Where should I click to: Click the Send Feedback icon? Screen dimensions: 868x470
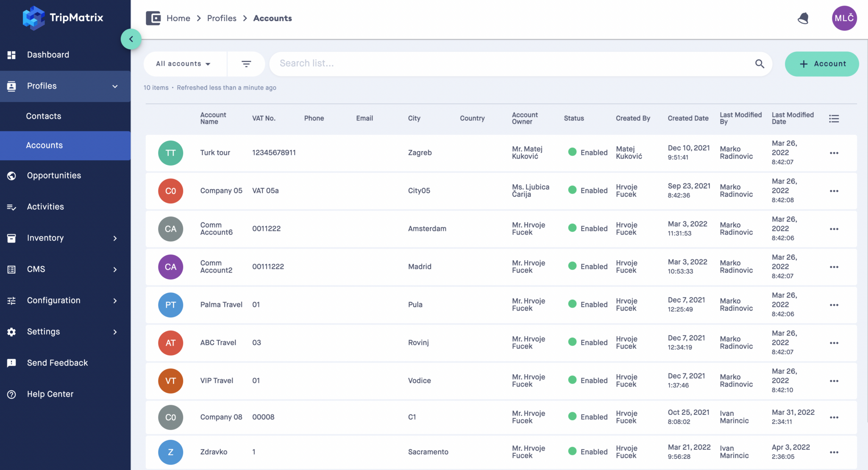click(x=11, y=363)
